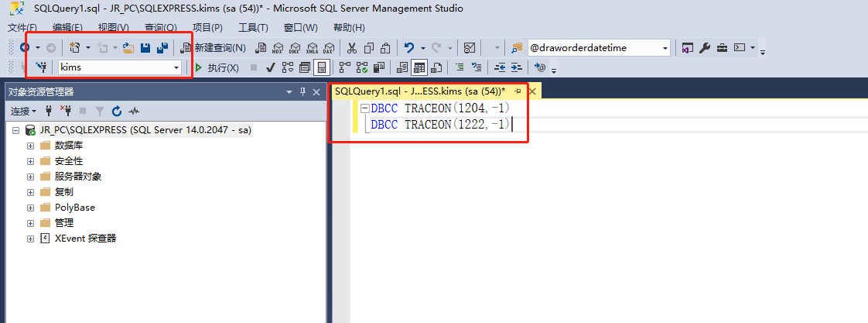Click the paste clipboard icon
868x323 pixels.
coord(385,48)
